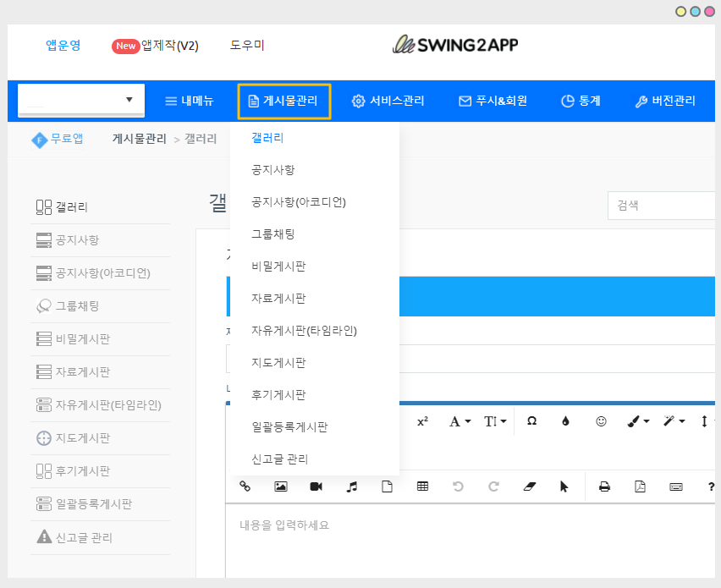Insert audio with the music note icon
721x588 pixels.
tap(352, 486)
